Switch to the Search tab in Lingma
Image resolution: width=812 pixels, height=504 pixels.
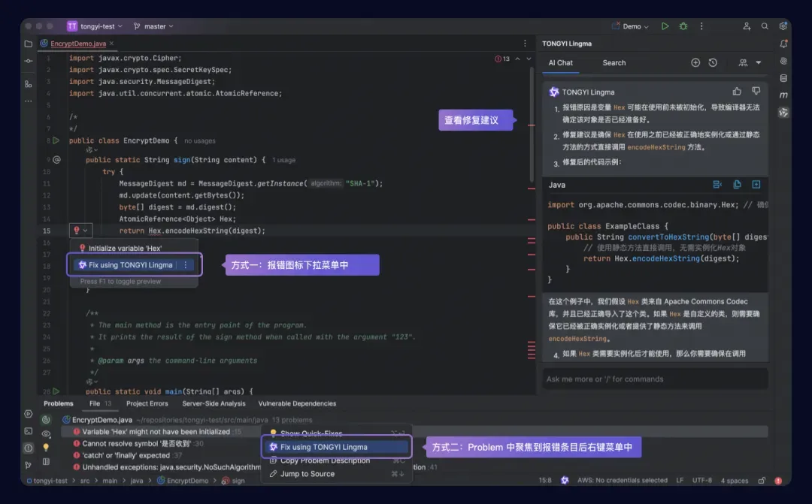[x=614, y=62]
